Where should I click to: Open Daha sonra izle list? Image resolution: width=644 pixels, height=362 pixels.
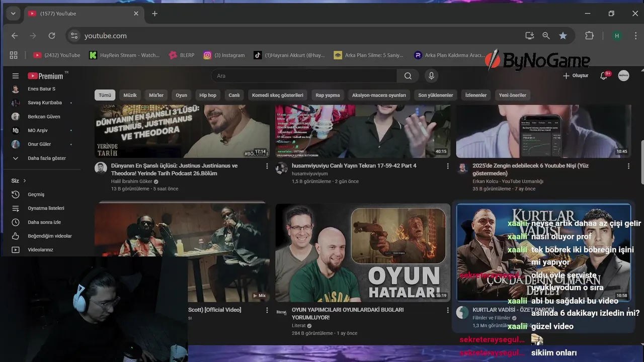(x=44, y=222)
